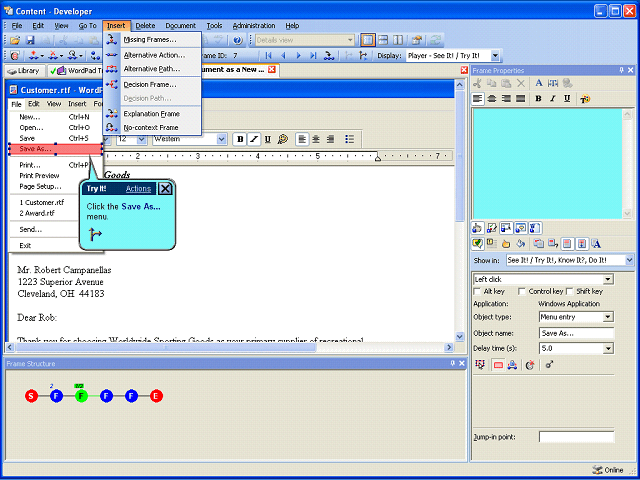Open the Show in dropdown
Screen dimensions: 640x480
[x=629, y=260]
